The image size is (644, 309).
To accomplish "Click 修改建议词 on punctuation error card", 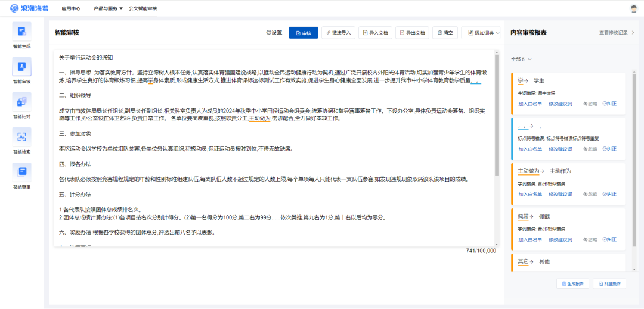I will [x=560, y=149].
